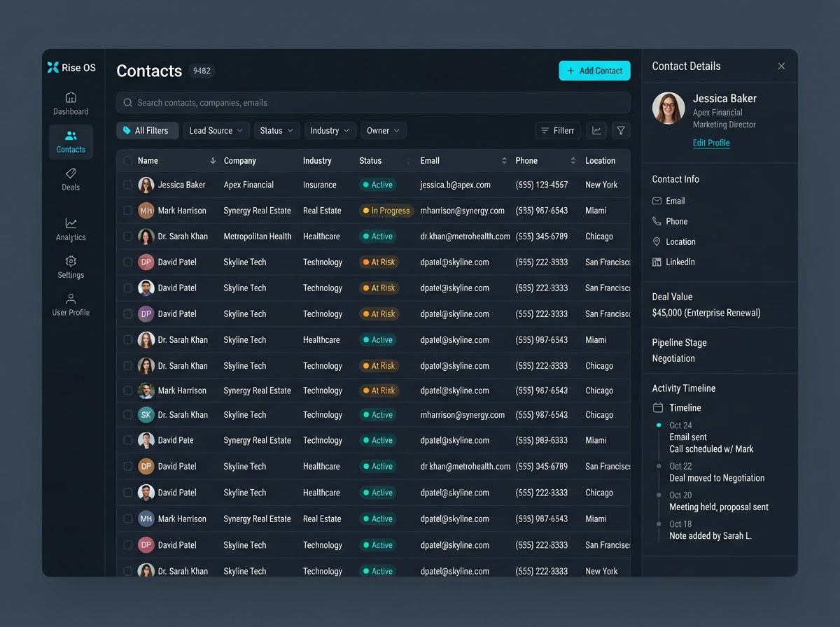The width and height of the screenshot is (840, 627).
Task: Click the (555) 123-4567 phone cell
Action: [x=542, y=185]
